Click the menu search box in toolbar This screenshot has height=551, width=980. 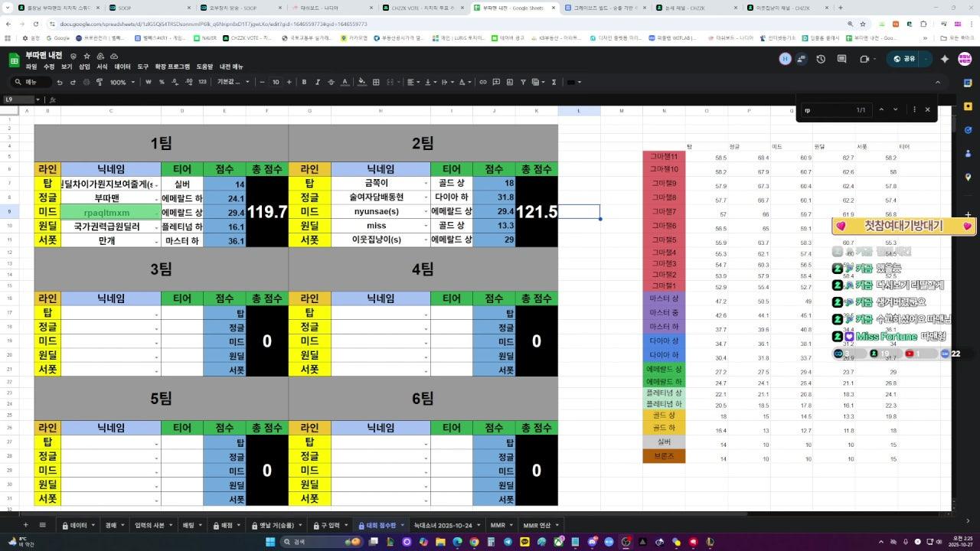pos(31,82)
